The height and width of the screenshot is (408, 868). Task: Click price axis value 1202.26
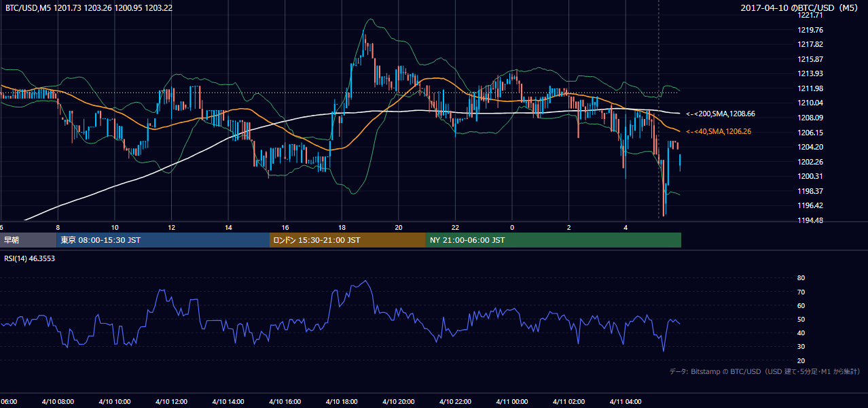[x=810, y=162]
